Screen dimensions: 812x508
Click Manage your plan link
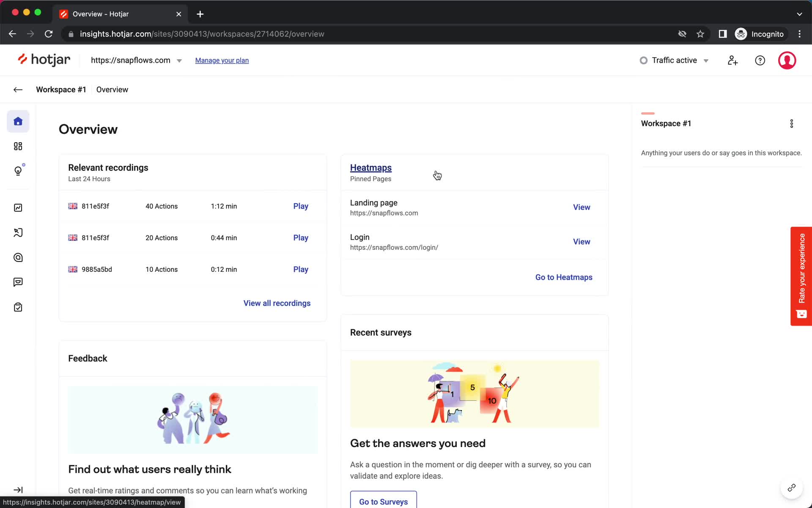(x=222, y=60)
